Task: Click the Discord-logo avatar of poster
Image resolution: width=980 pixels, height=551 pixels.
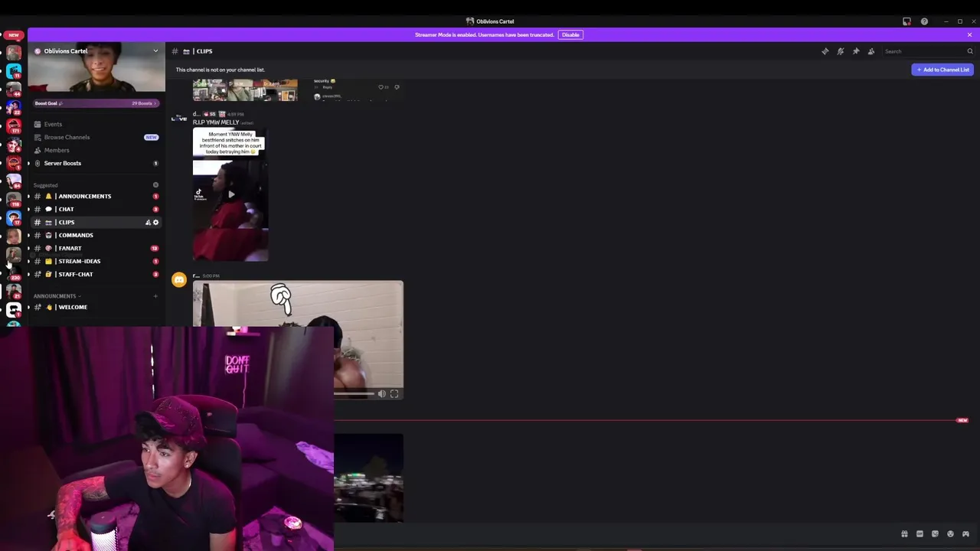Action: coord(179,280)
